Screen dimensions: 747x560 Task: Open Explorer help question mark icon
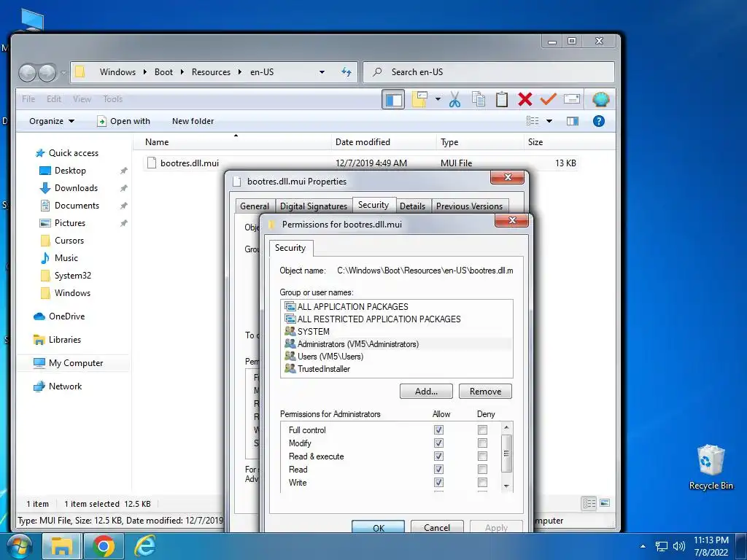click(599, 121)
